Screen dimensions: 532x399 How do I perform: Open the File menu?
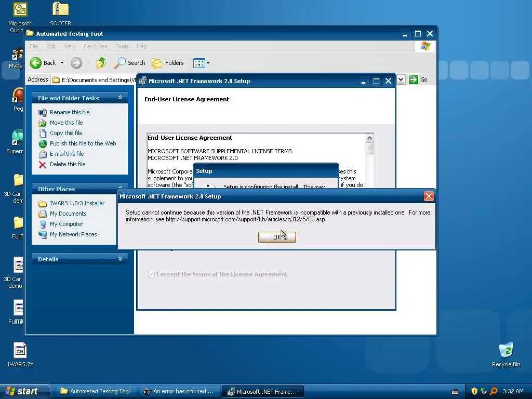tap(34, 46)
